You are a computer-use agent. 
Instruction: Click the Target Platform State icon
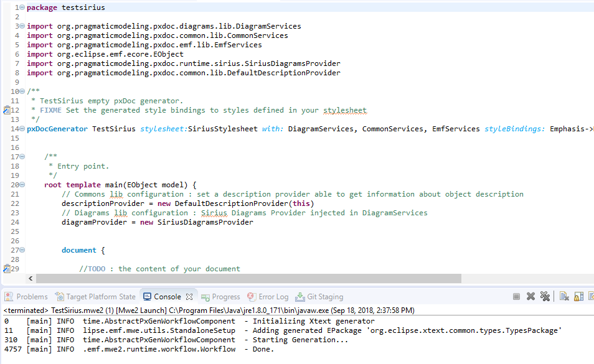[x=60, y=297]
